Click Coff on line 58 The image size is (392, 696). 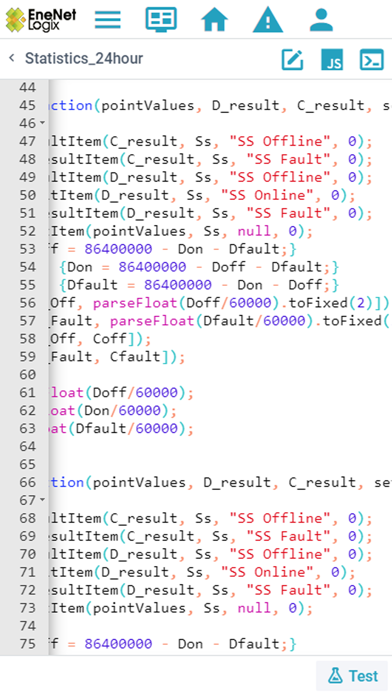click(110, 339)
